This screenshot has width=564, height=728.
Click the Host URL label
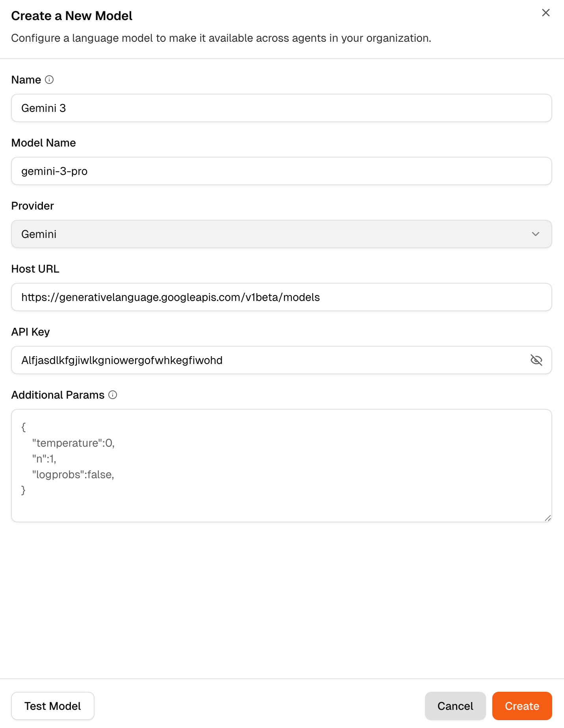pyautogui.click(x=35, y=269)
